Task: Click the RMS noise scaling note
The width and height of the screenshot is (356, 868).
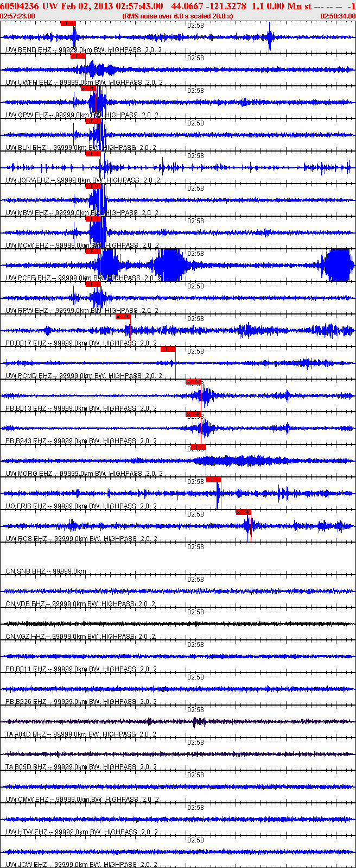Action: (178, 16)
